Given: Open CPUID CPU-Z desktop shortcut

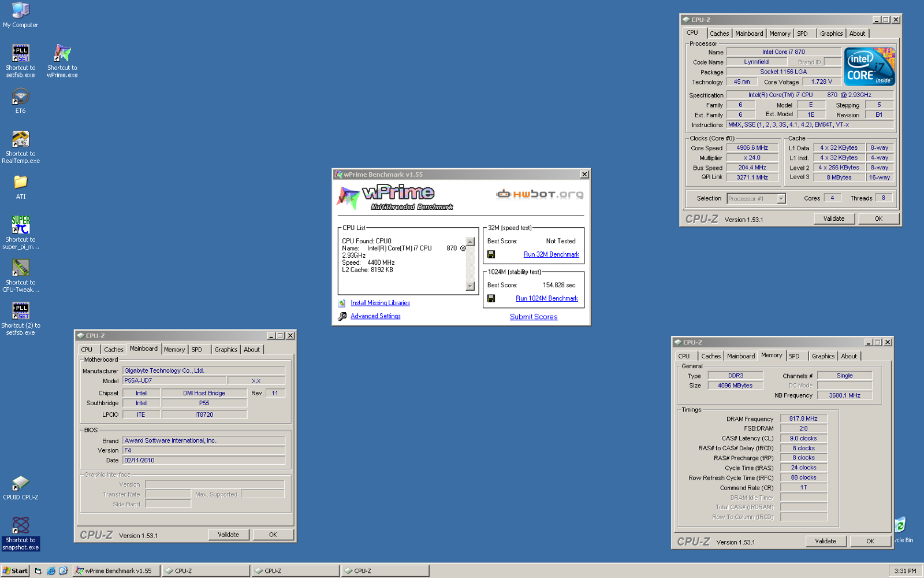Looking at the screenshot, I should [x=20, y=487].
